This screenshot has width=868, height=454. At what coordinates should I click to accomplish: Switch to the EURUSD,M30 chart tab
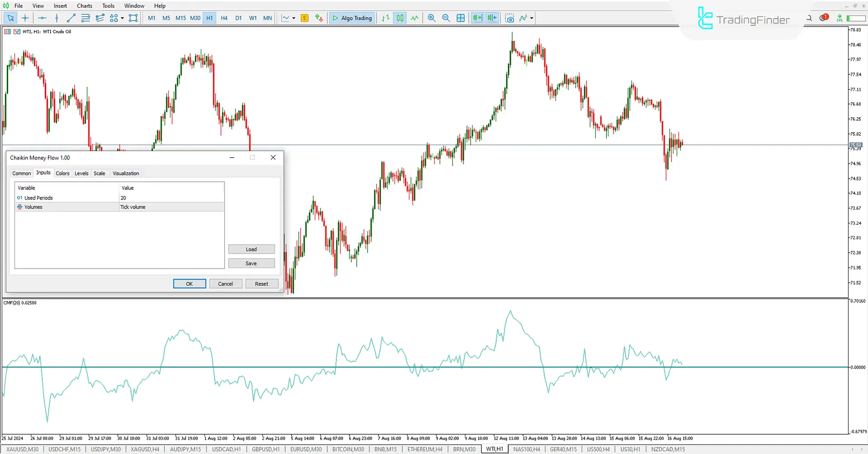point(306,449)
